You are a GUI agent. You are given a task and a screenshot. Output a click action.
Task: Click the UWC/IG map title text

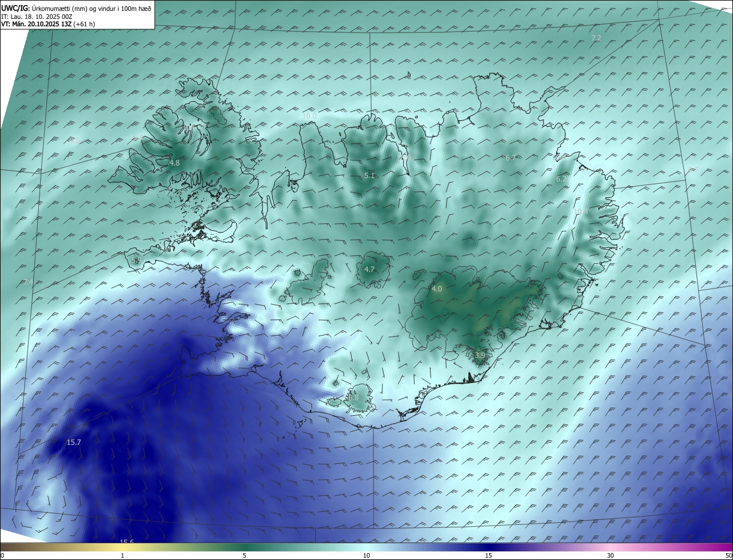click(76, 7)
